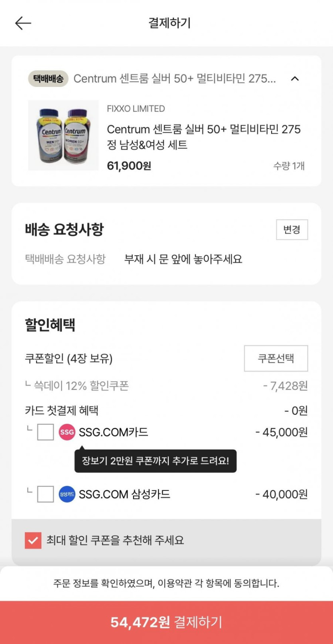Viewport: 333px width, 644px height.
Task: Tap the collapsed header title Centrum 275...
Action: [174, 79]
